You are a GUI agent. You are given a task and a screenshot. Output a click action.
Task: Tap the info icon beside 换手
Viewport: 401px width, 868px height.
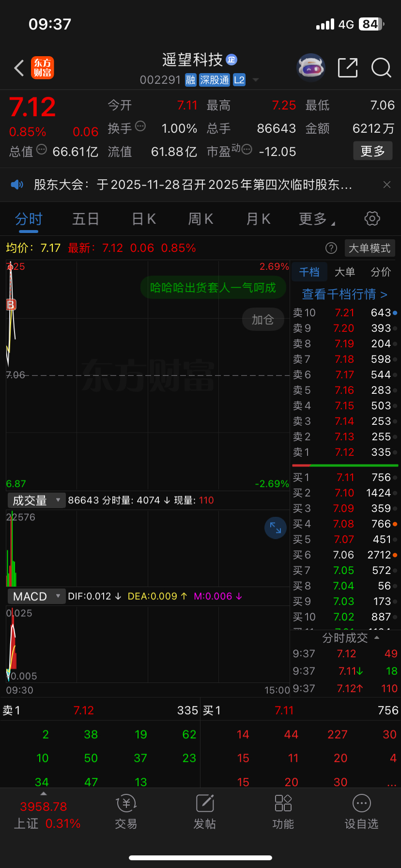[140, 126]
